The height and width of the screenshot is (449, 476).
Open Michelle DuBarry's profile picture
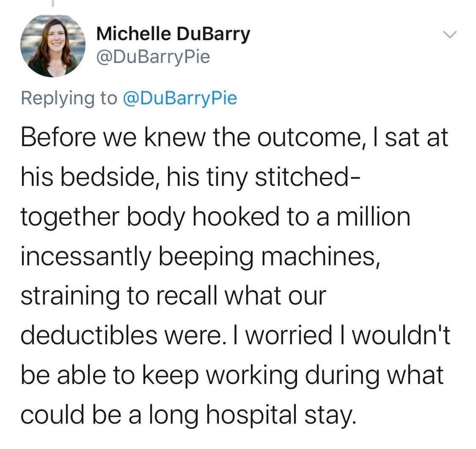point(52,46)
